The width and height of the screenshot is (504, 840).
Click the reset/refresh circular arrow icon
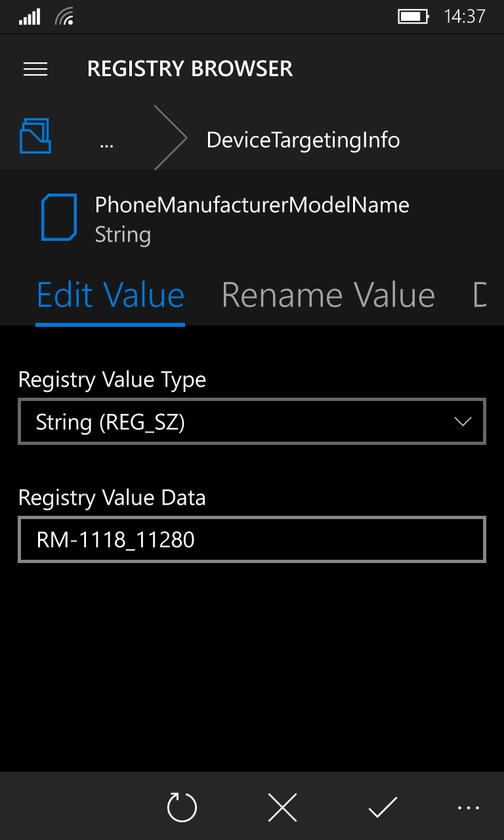(182, 807)
